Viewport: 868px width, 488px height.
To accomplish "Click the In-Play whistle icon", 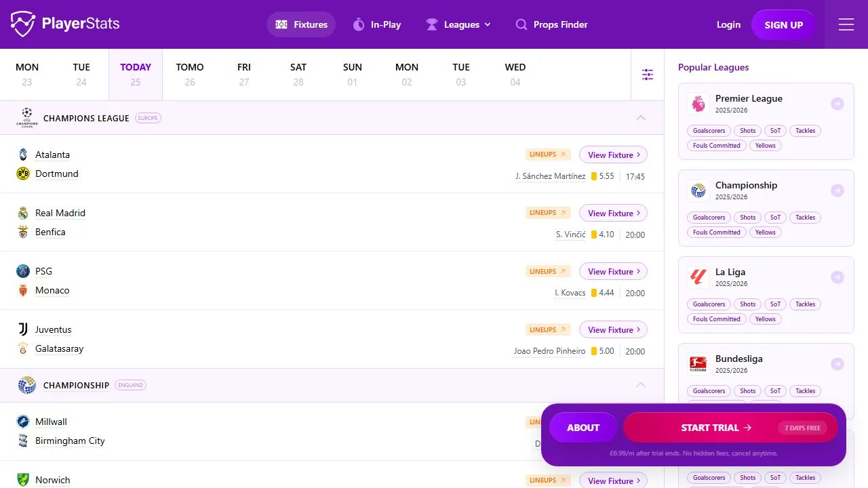I will [359, 24].
